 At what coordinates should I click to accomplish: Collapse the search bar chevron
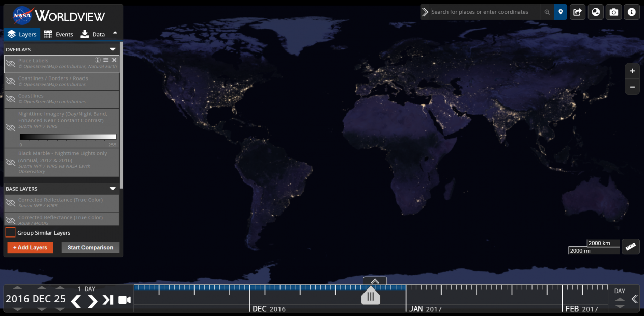point(425,12)
